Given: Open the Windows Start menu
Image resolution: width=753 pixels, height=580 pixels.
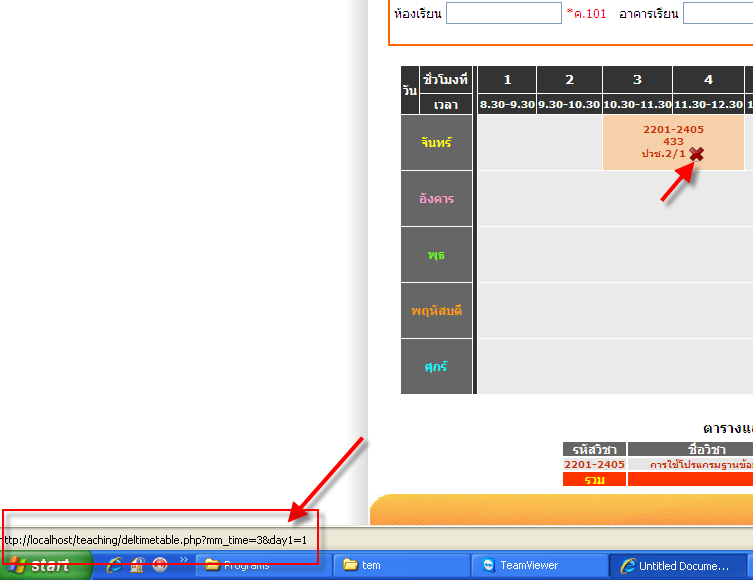Looking at the screenshot, I should point(46,565).
